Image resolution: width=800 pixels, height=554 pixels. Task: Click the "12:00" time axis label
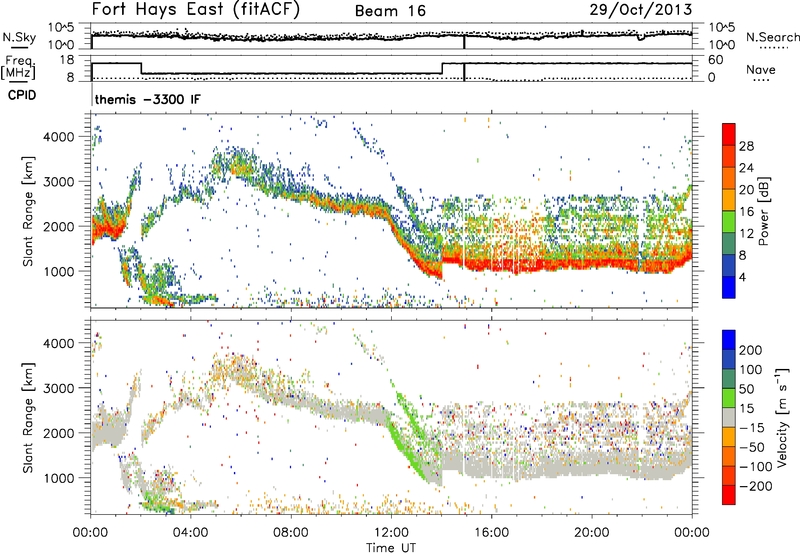tap(391, 533)
